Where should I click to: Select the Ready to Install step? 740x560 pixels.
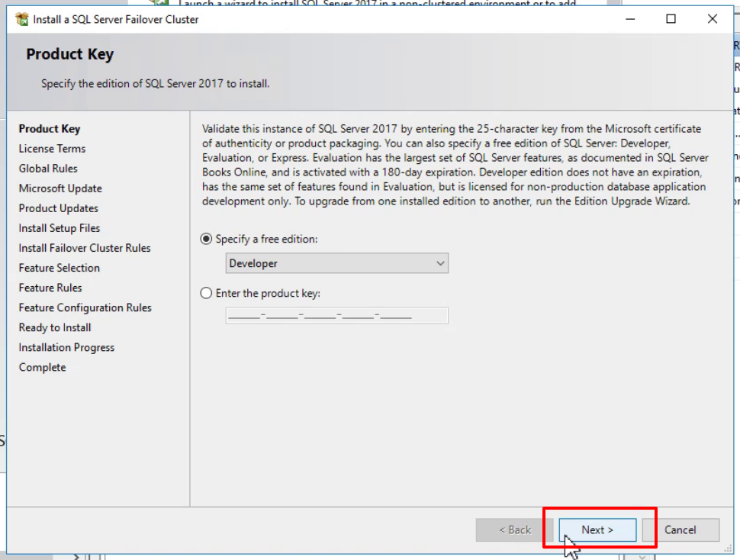tap(55, 327)
